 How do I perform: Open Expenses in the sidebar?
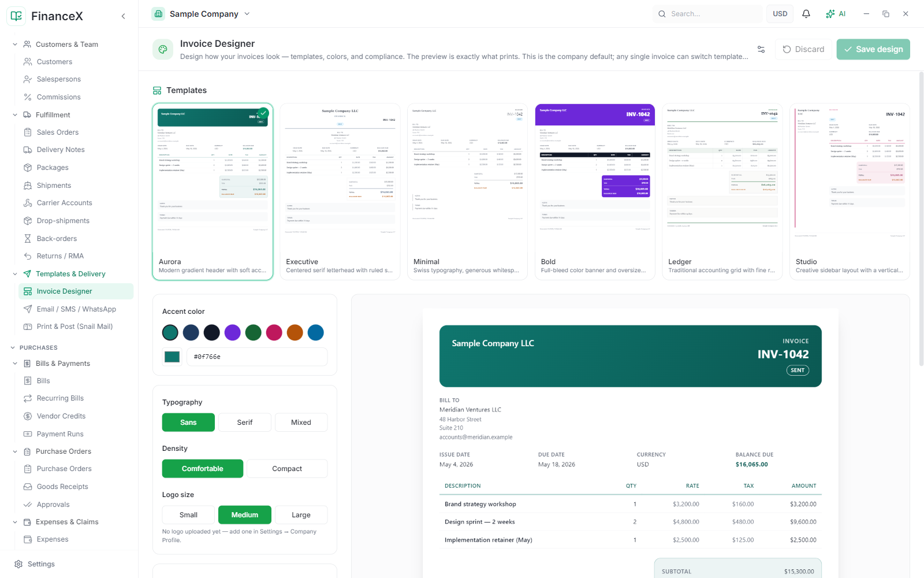pyautogui.click(x=76, y=539)
